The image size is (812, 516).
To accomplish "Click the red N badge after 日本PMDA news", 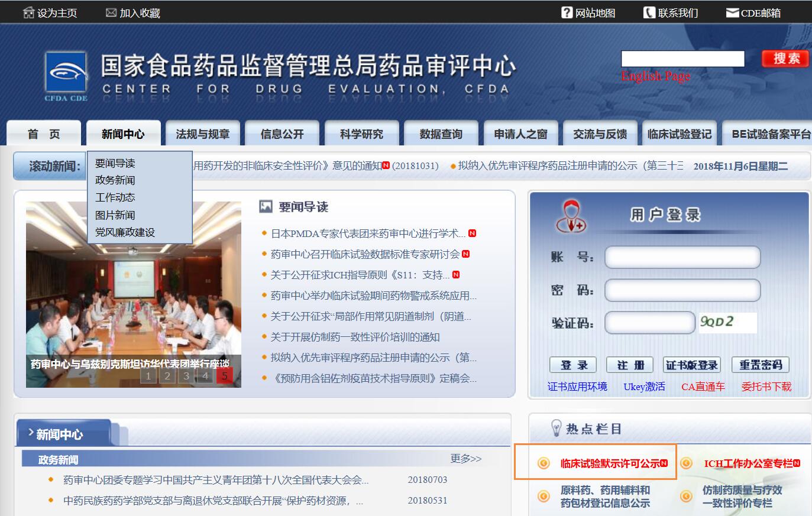I will tap(473, 233).
